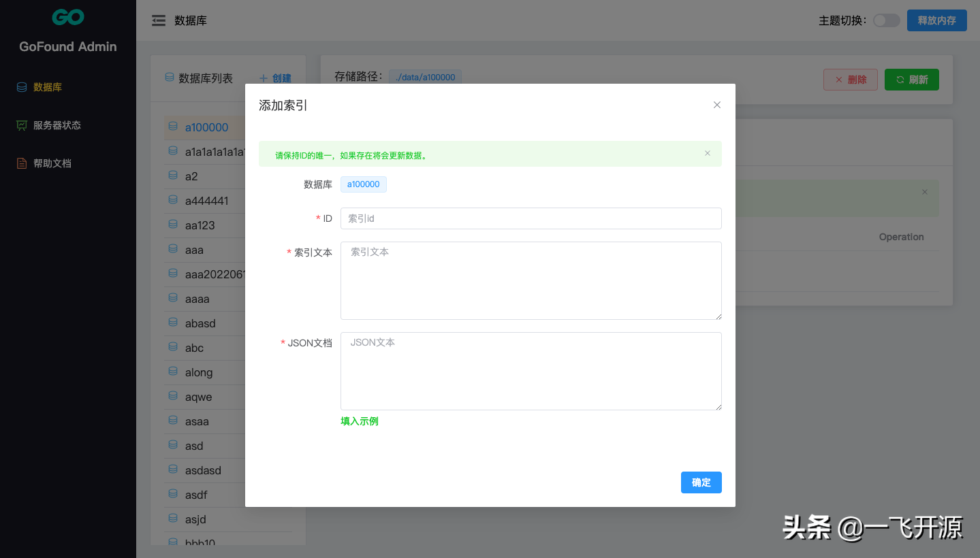Click the GO logo in sidebar
This screenshot has height=558, width=980.
pos(68,17)
